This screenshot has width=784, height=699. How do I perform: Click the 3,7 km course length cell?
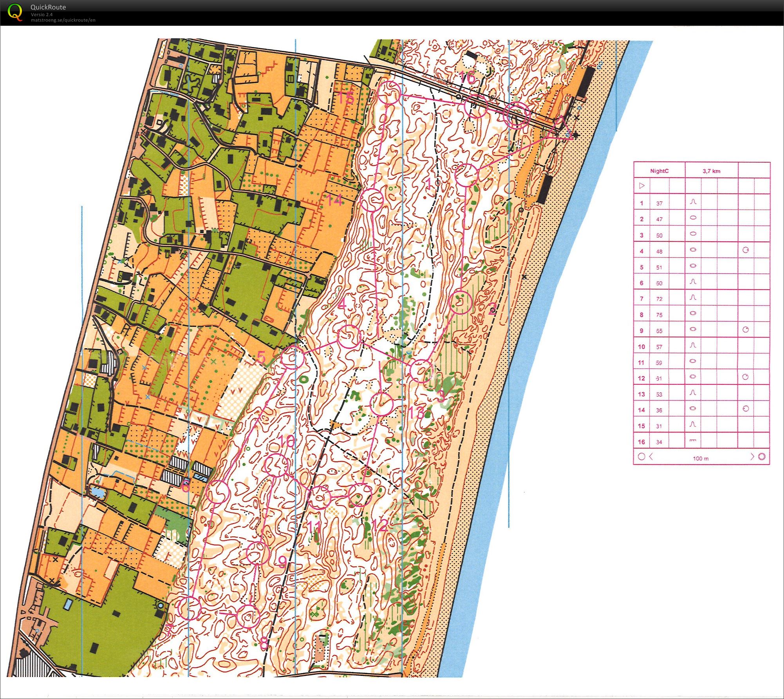coord(712,171)
